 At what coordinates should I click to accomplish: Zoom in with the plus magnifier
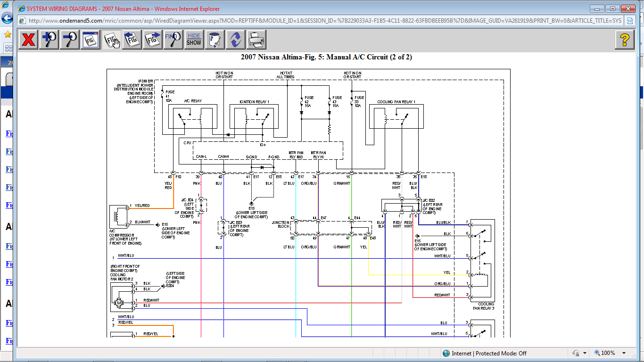point(49,40)
